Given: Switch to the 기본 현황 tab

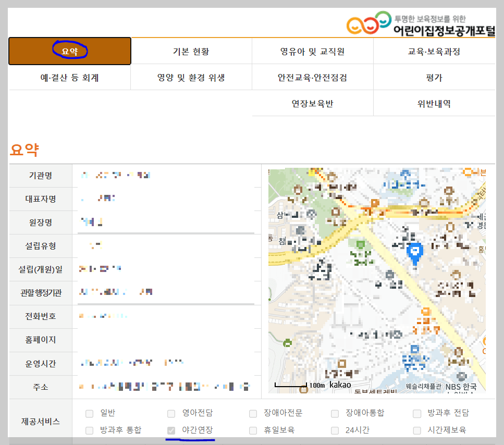Looking at the screenshot, I should click(190, 51).
